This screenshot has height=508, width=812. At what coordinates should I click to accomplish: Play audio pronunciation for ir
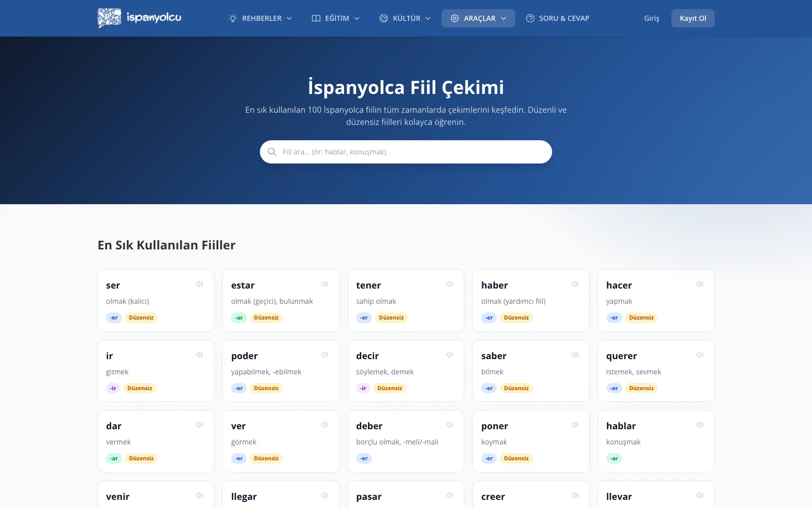pyautogui.click(x=199, y=355)
